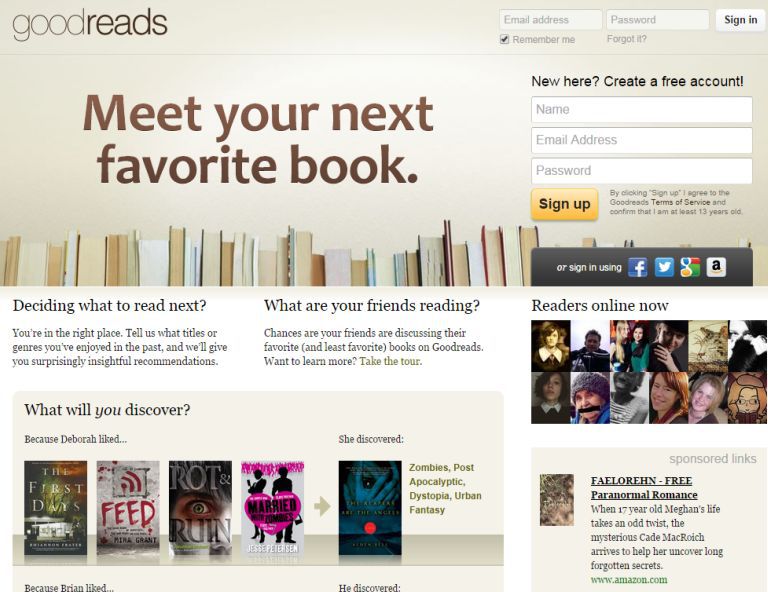Open the Terms of Service link
Screen dimensions: 768x592
(680, 202)
